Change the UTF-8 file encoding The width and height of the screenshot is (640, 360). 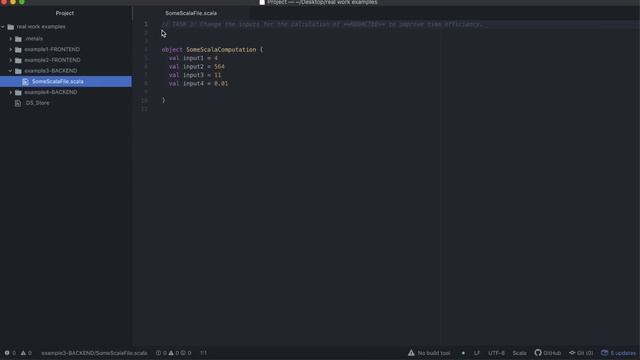coord(496,353)
